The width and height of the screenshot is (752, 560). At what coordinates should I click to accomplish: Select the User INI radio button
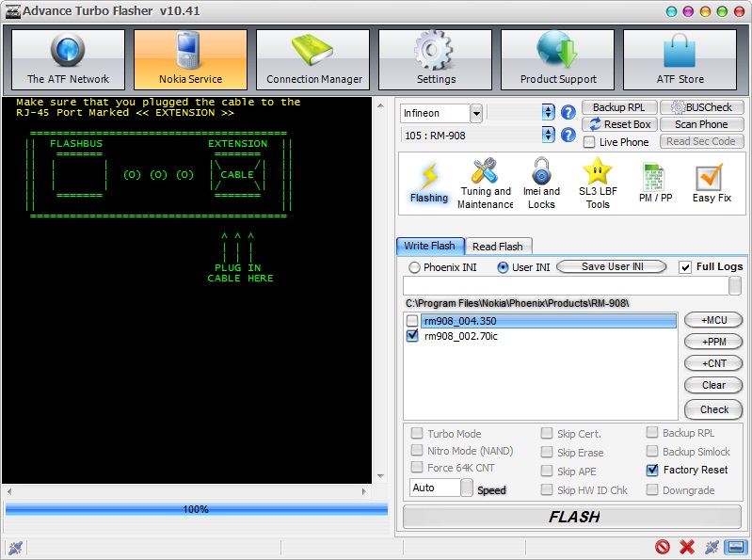[x=503, y=267]
